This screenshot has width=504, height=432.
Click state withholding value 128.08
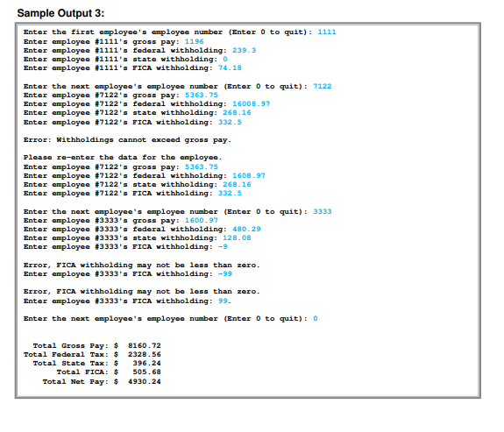click(237, 237)
